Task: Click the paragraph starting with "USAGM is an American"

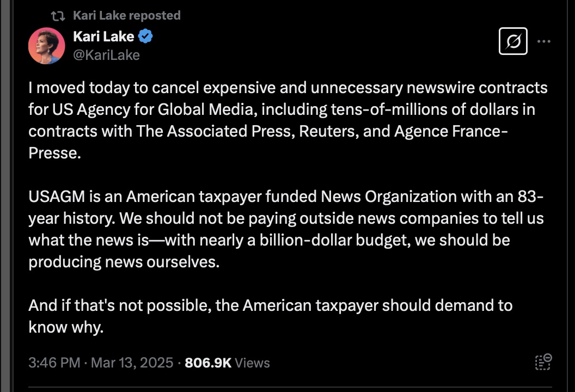Action: (286, 229)
